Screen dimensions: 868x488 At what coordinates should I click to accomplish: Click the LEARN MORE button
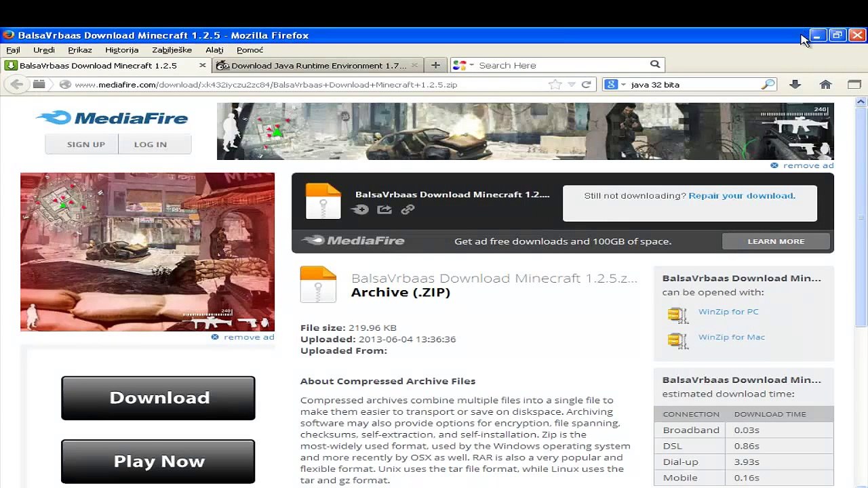pyautogui.click(x=776, y=241)
